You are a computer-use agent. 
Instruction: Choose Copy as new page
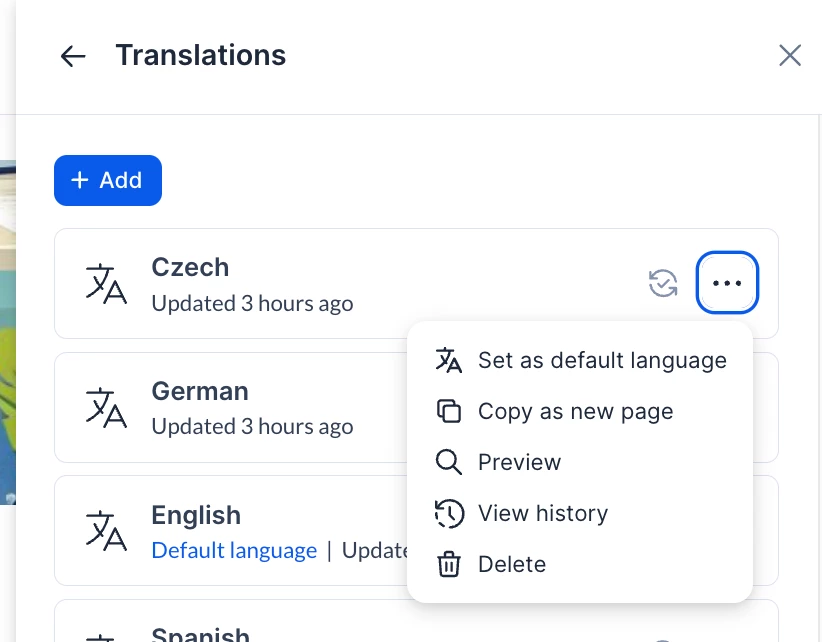tap(580, 411)
